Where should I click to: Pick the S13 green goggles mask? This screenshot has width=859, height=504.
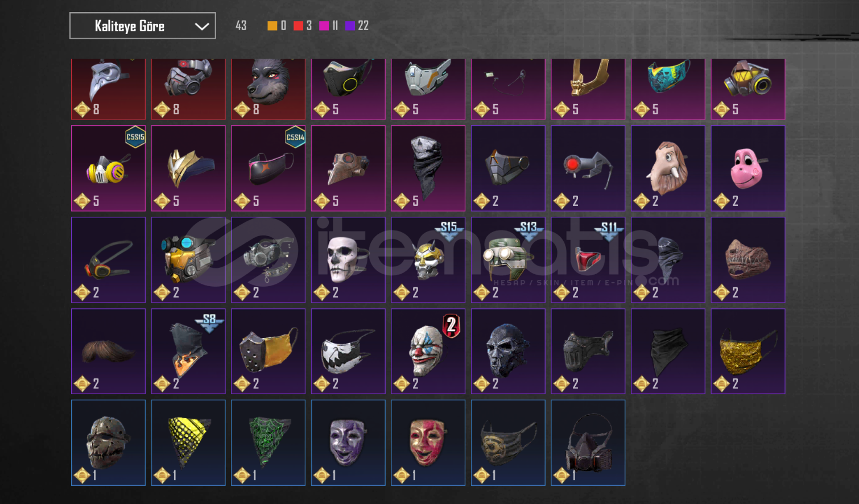508,260
